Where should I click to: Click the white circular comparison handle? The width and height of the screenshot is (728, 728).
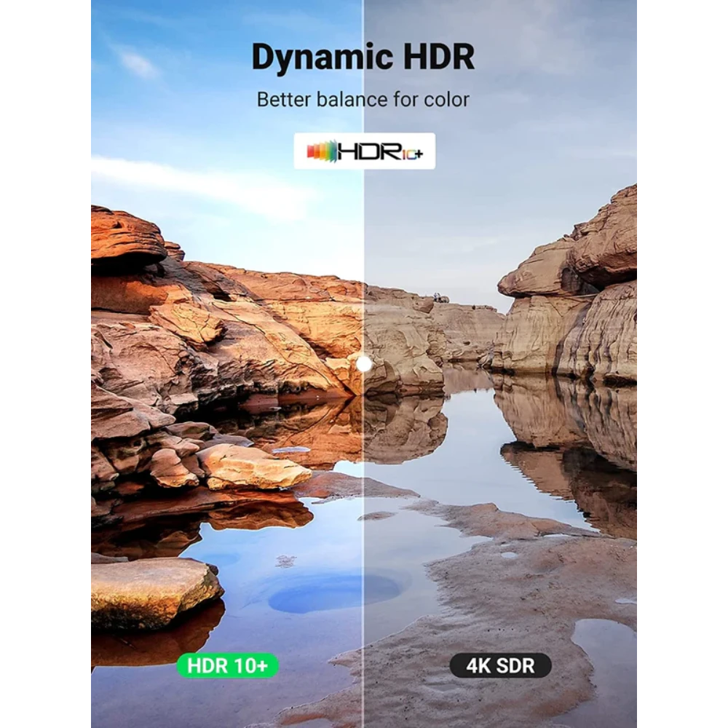coord(364,364)
